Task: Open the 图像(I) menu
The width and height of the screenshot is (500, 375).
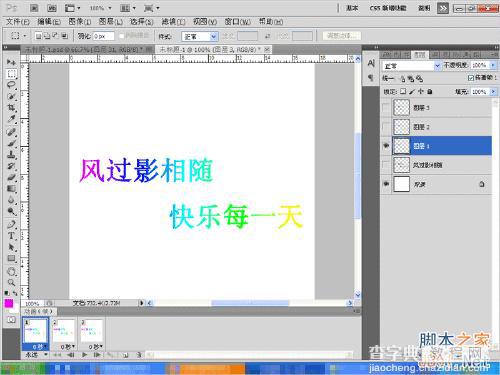Action: (x=80, y=22)
